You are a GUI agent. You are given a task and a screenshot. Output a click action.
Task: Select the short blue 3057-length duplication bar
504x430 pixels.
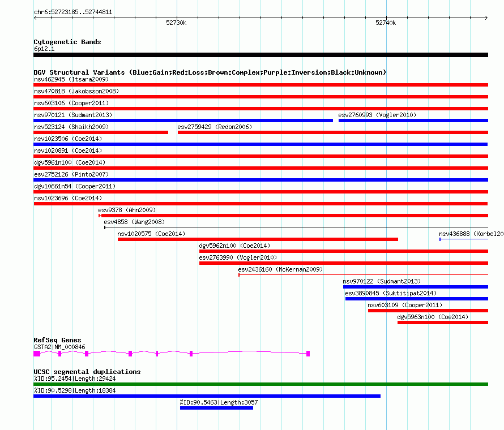click(x=217, y=408)
